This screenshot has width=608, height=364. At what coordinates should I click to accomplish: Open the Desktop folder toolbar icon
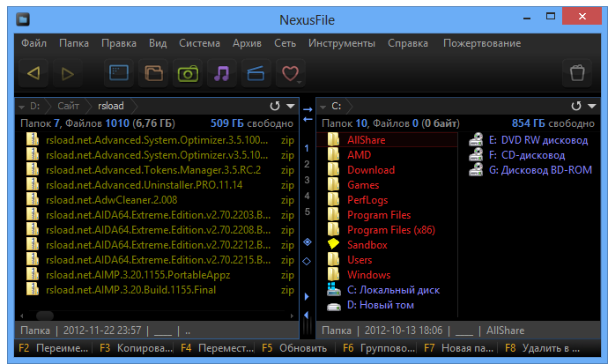(119, 73)
